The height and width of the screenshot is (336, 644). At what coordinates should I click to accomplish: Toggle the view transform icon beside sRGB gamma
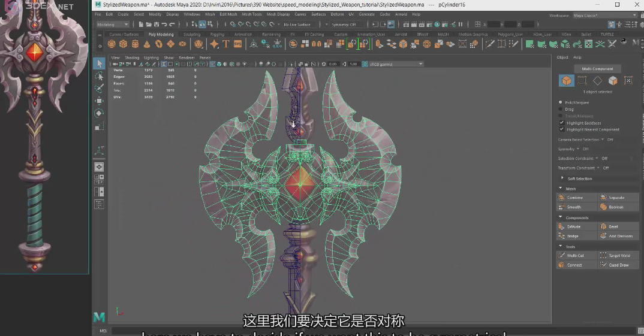point(365,64)
